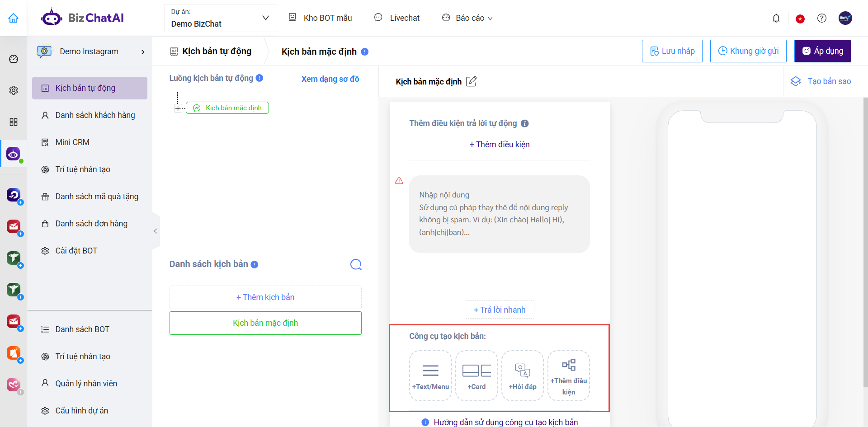Open settings gear in left rail

pos(14,90)
